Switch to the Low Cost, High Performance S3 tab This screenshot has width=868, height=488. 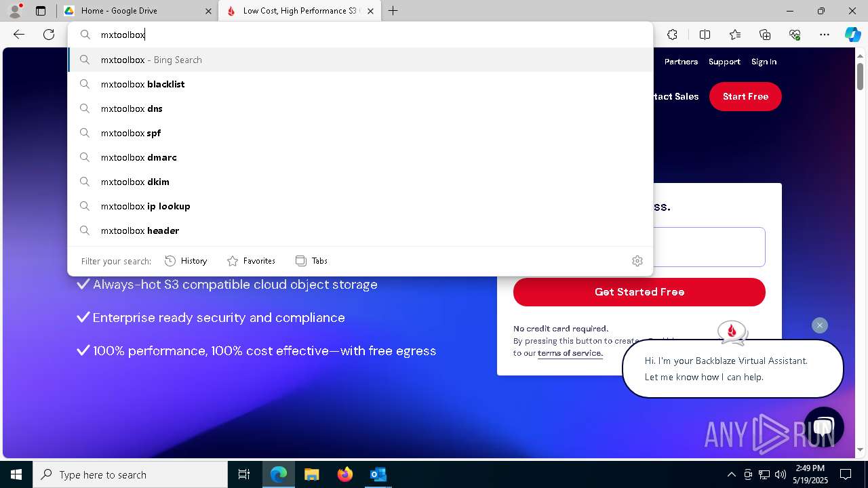[x=301, y=11]
